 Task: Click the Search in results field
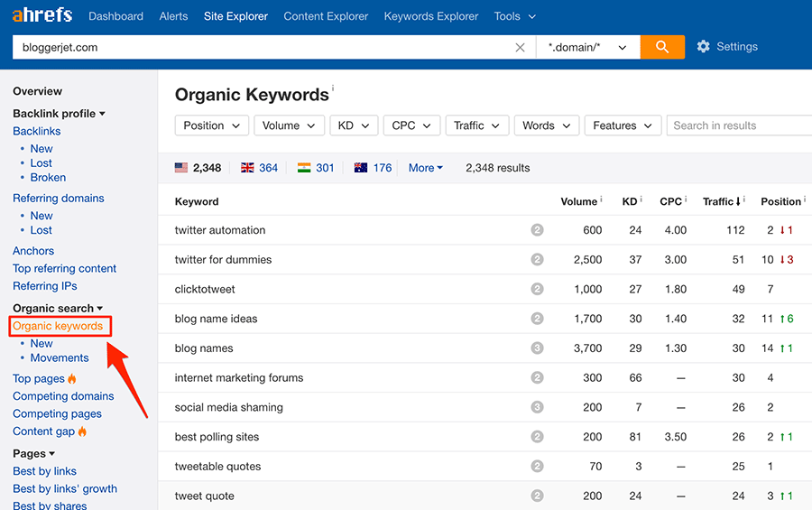[740, 125]
